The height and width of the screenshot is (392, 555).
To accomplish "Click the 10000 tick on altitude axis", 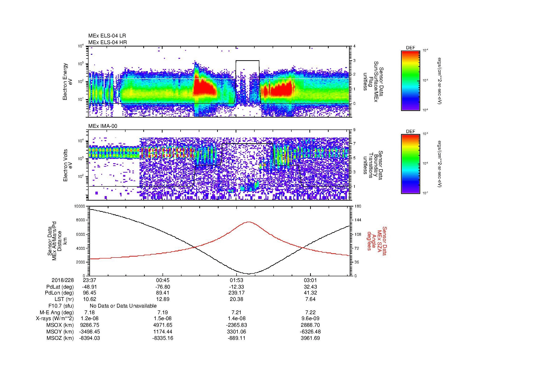I will (x=80, y=206).
